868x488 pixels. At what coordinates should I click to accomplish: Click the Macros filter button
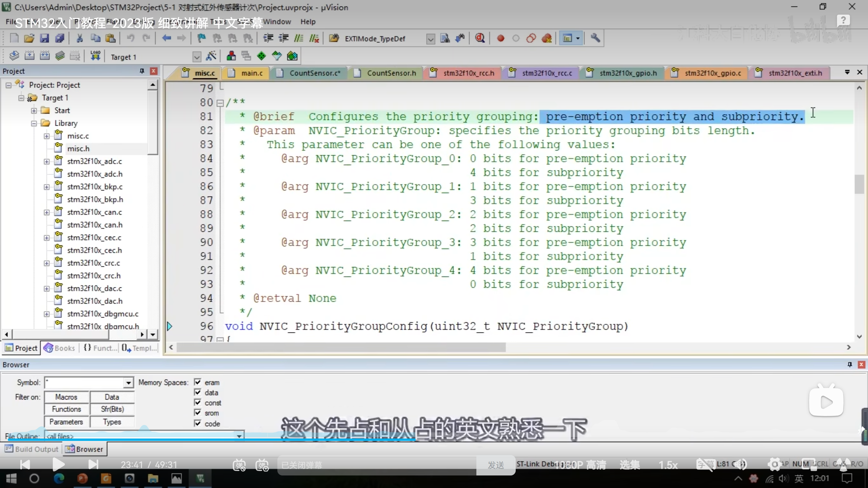[x=66, y=397]
